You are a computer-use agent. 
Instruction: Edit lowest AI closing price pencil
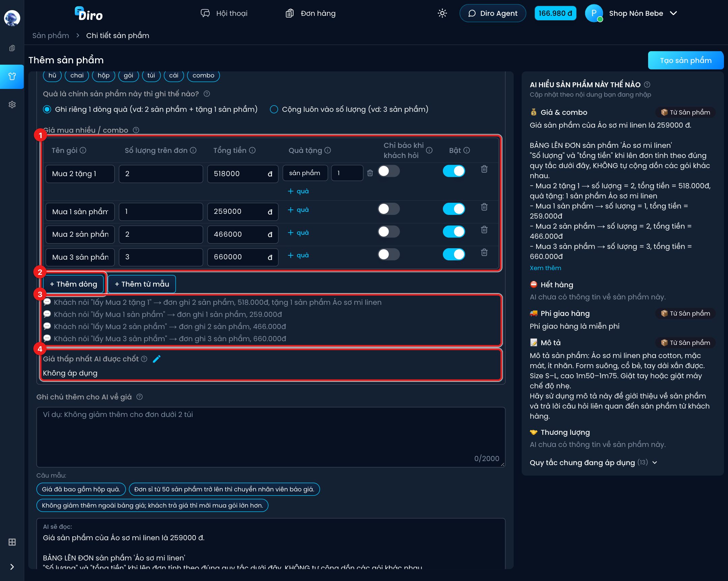click(x=157, y=359)
